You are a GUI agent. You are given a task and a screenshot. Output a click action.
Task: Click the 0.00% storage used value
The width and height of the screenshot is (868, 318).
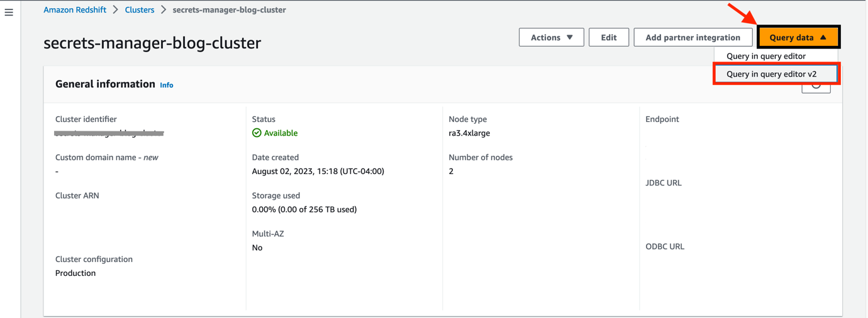[304, 209]
